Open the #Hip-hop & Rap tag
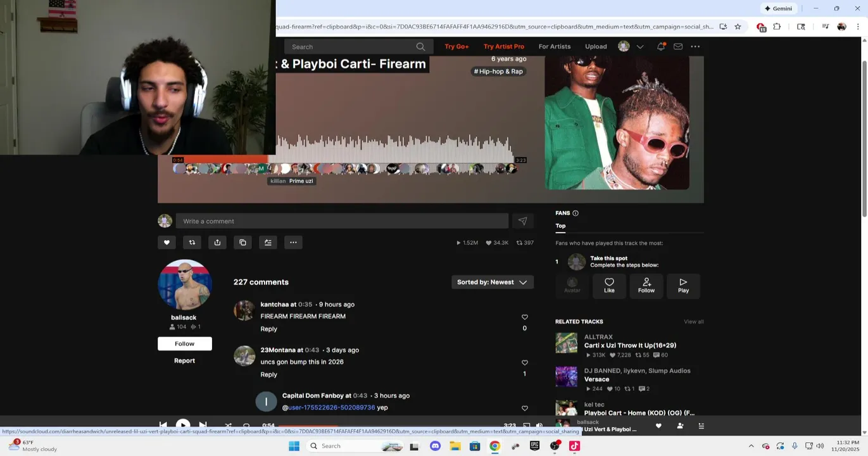868x456 pixels. [498, 72]
